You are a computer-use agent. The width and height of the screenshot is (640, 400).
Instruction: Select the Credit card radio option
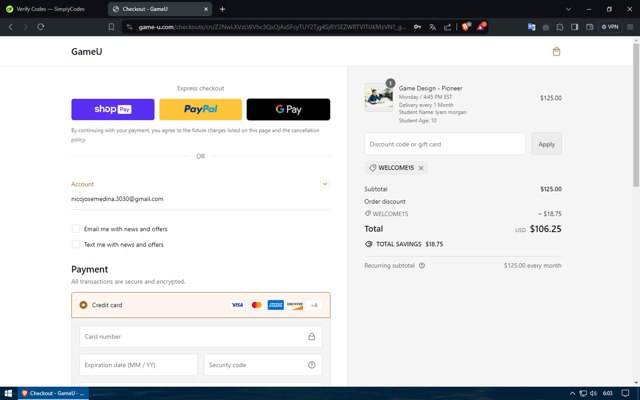coord(83,305)
